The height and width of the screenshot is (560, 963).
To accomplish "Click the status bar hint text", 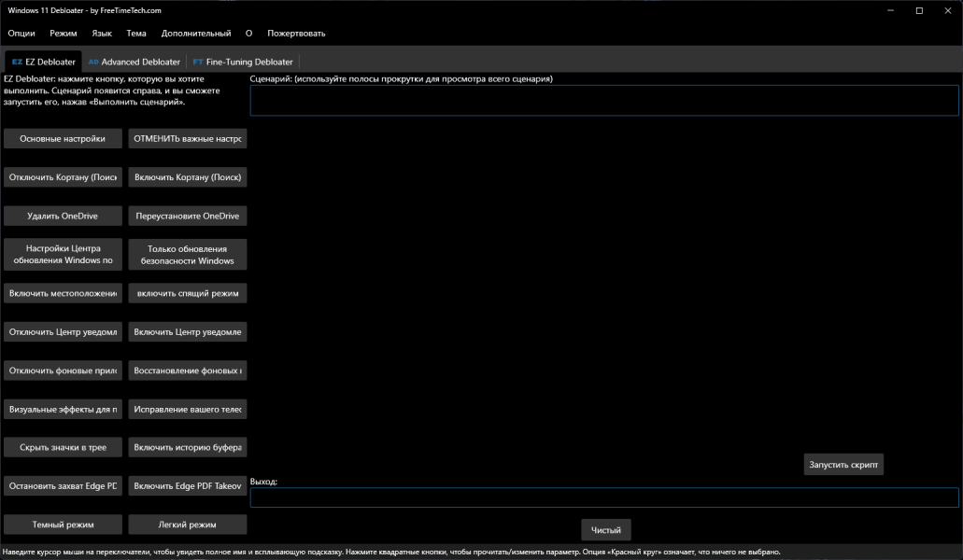I will click(390, 552).
